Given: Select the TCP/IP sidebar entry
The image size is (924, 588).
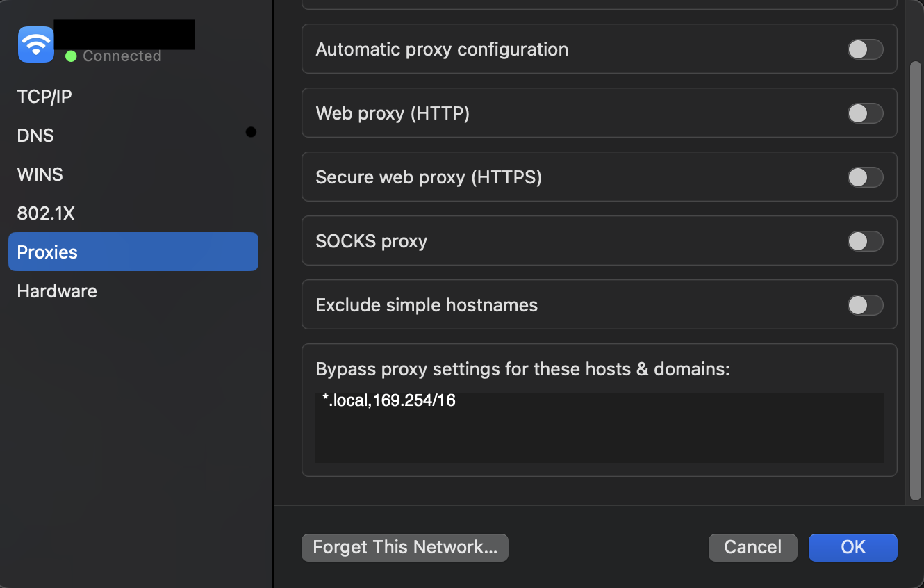Looking at the screenshot, I should pyautogui.click(x=44, y=97).
